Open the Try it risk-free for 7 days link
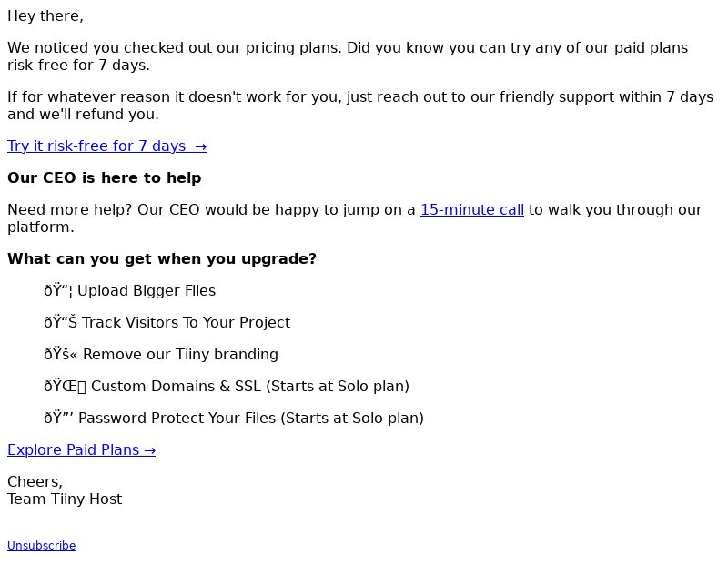This screenshot has height=575, width=728. pyautogui.click(x=106, y=146)
